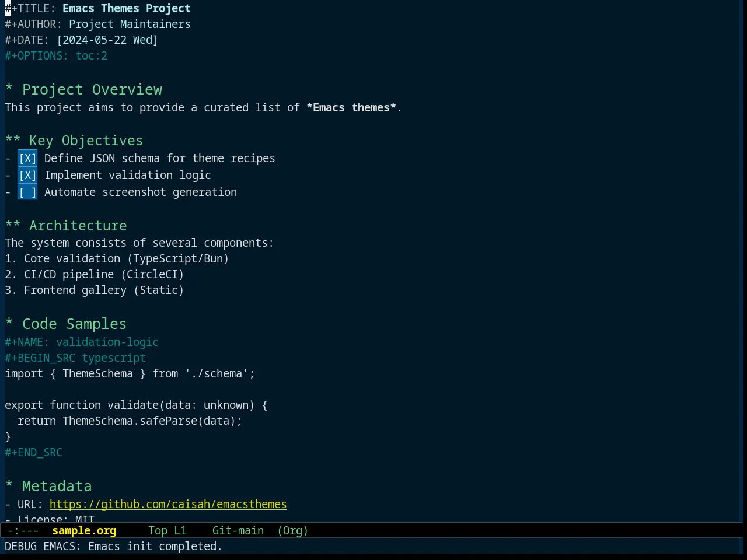Click the author name Project Maintainers
Image resolution: width=747 pixels, height=560 pixels.
click(x=130, y=24)
